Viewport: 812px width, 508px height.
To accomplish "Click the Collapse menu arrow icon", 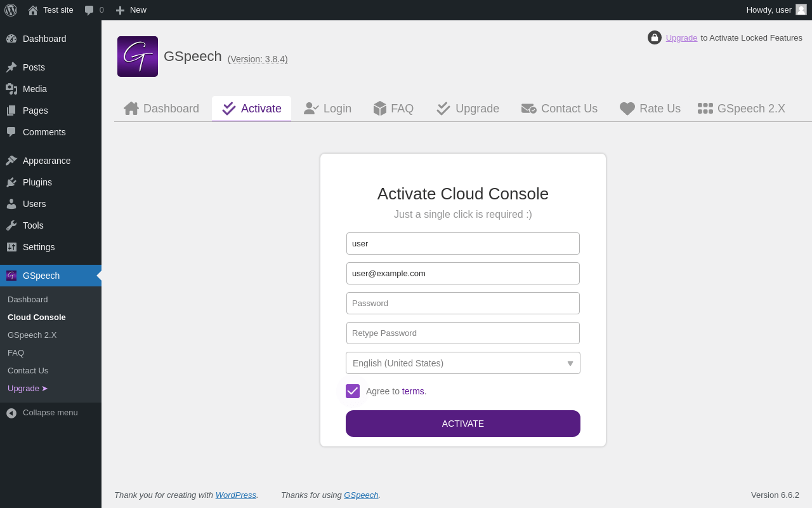I will point(11,413).
